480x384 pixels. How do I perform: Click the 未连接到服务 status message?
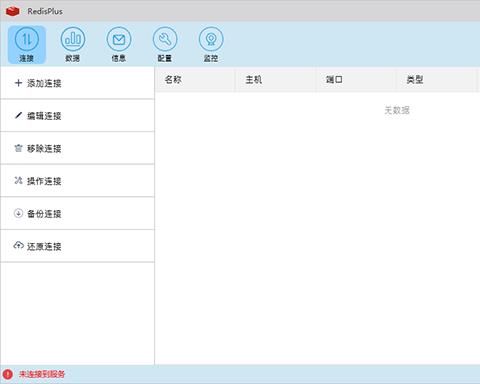pyautogui.click(x=42, y=374)
